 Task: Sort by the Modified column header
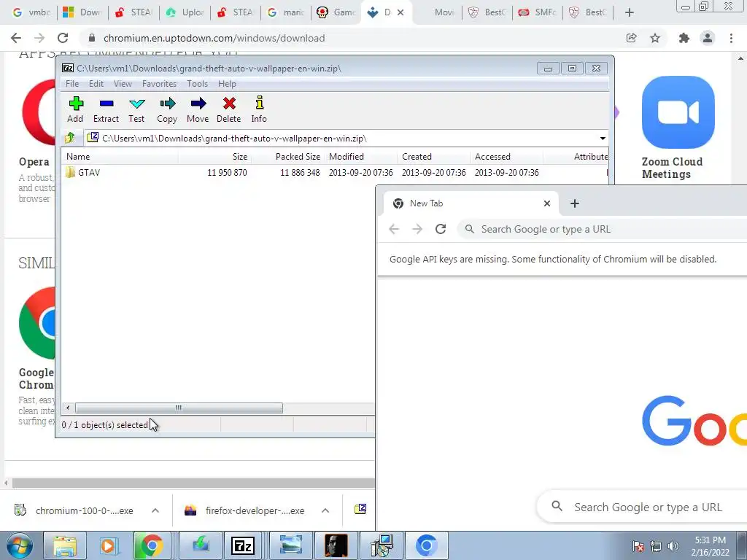click(360, 157)
